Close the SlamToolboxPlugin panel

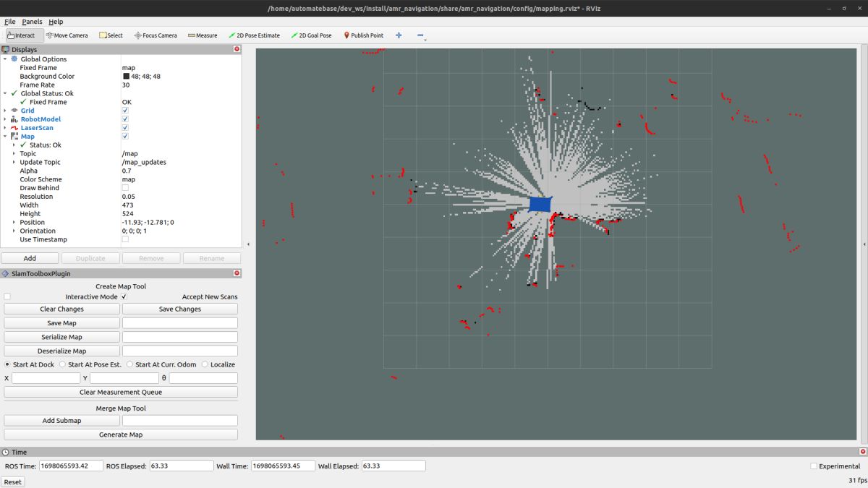(237, 273)
